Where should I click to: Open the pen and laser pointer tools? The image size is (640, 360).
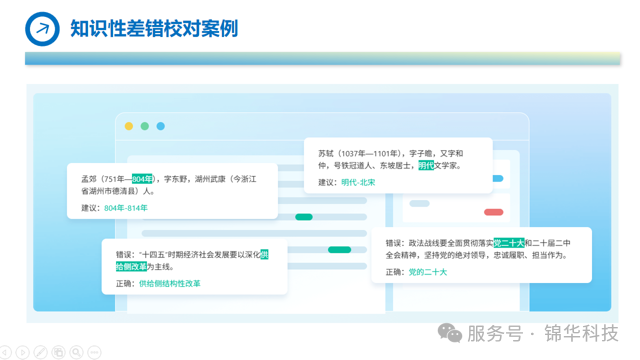tap(40, 352)
